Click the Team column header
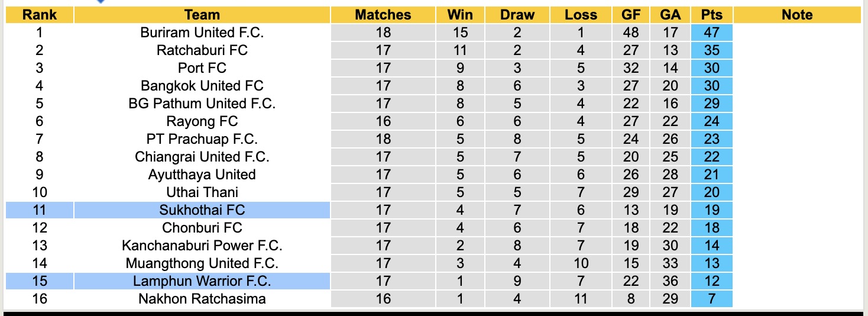The width and height of the screenshot is (868, 316). pyautogui.click(x=202, y=15)
